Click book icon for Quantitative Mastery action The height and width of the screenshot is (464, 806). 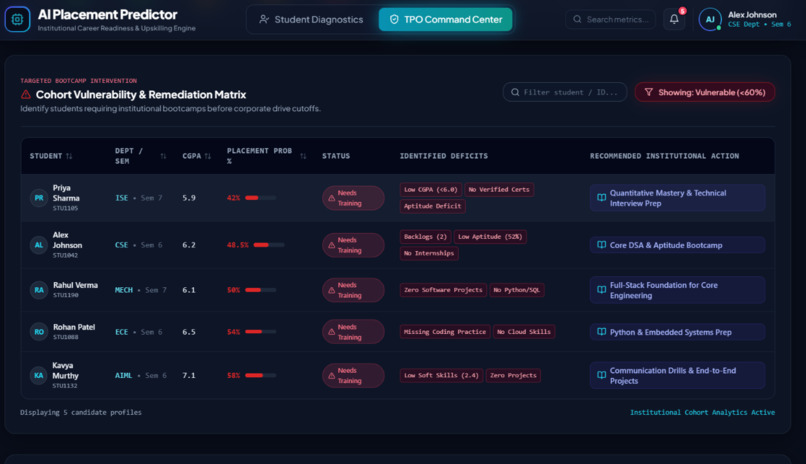(601, 198)
